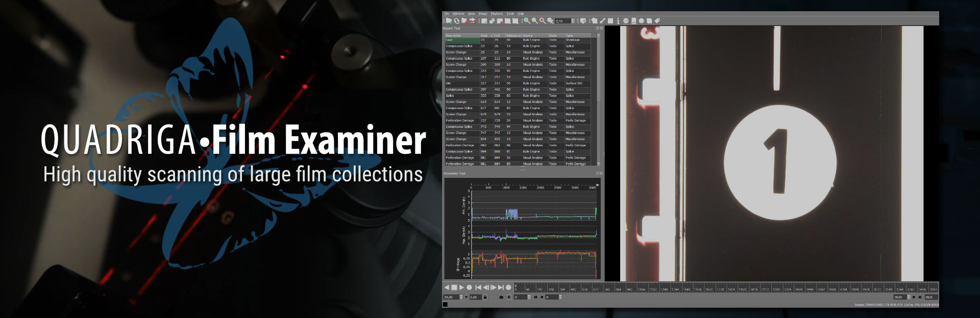The height and width of the screenshot is (318, 980).
Task: Click the 0,00 speed input field
Action: [476, 297]
